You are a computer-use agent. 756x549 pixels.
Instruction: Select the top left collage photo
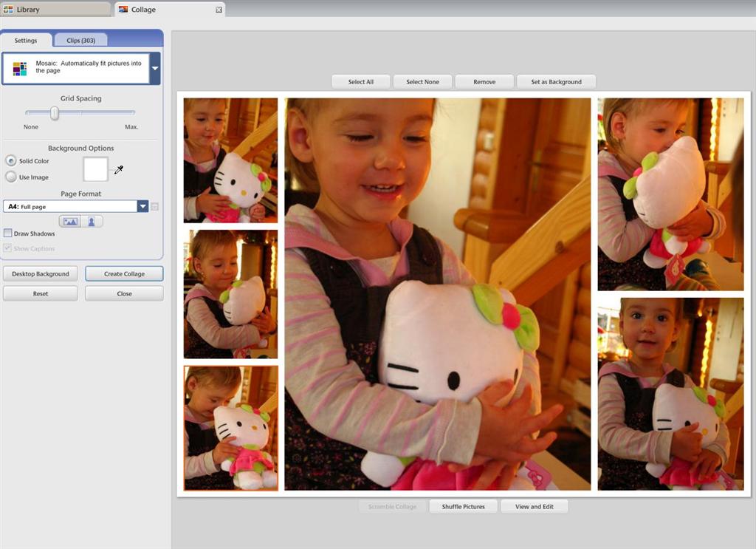(x=230, y=160)
